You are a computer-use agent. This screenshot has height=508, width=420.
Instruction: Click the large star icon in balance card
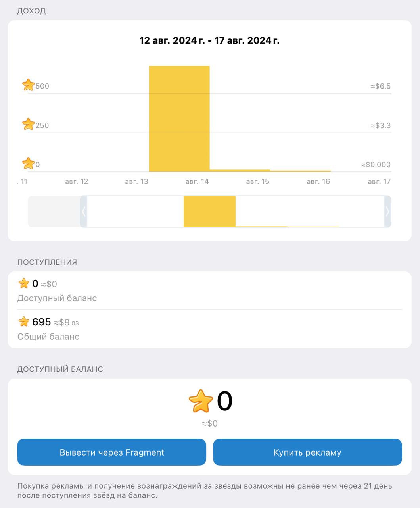201,401
